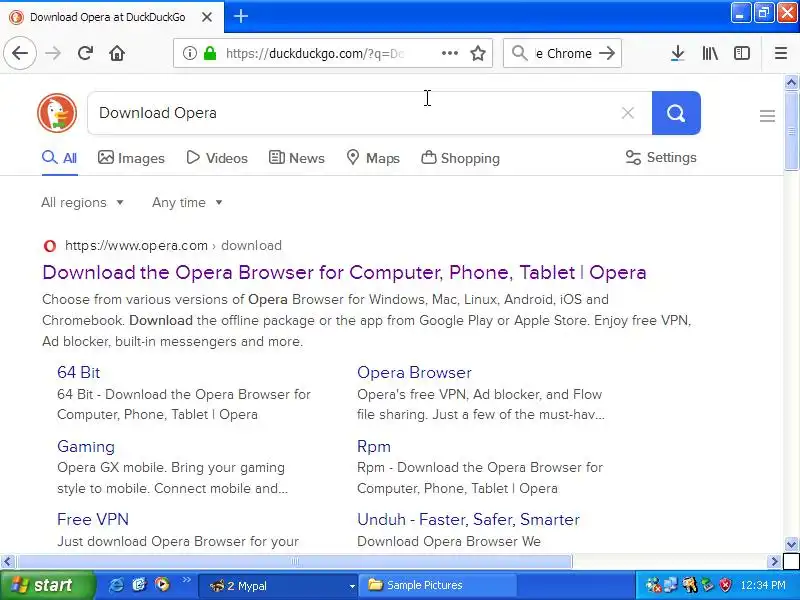800x600 pixels.
Task: Switch to Videos results
Action: click(217, 158)
